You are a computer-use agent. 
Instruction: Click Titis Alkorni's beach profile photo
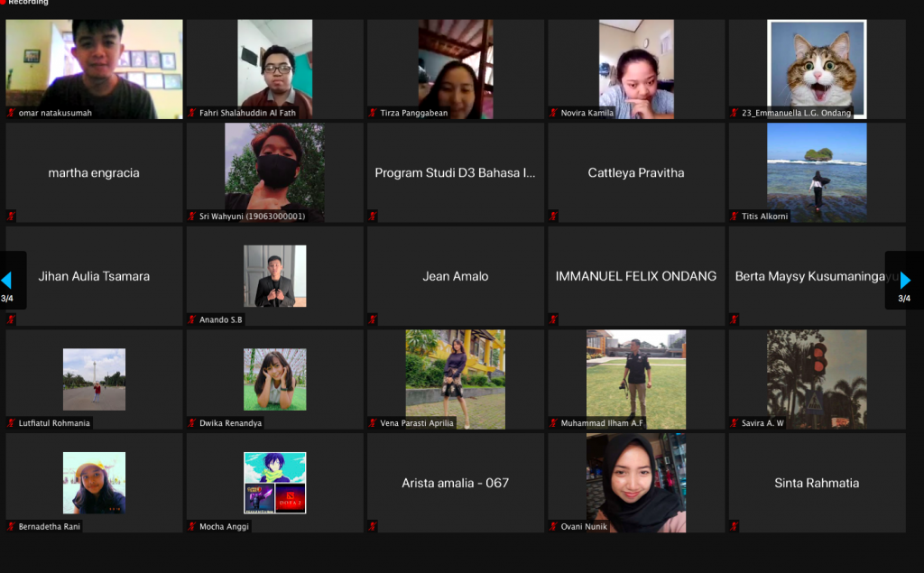817,172
